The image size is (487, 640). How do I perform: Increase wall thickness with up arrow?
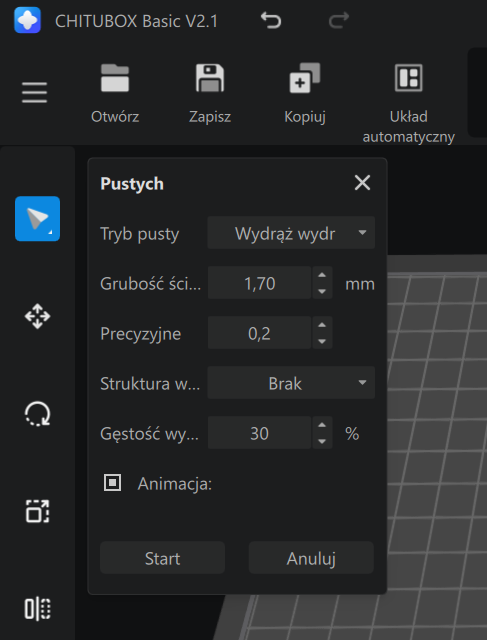[x=322, y=275]
